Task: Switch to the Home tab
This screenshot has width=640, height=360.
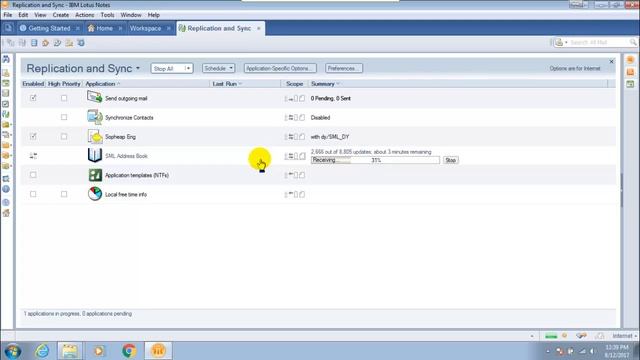Action: pyautogui.click(x=104, y=28)
